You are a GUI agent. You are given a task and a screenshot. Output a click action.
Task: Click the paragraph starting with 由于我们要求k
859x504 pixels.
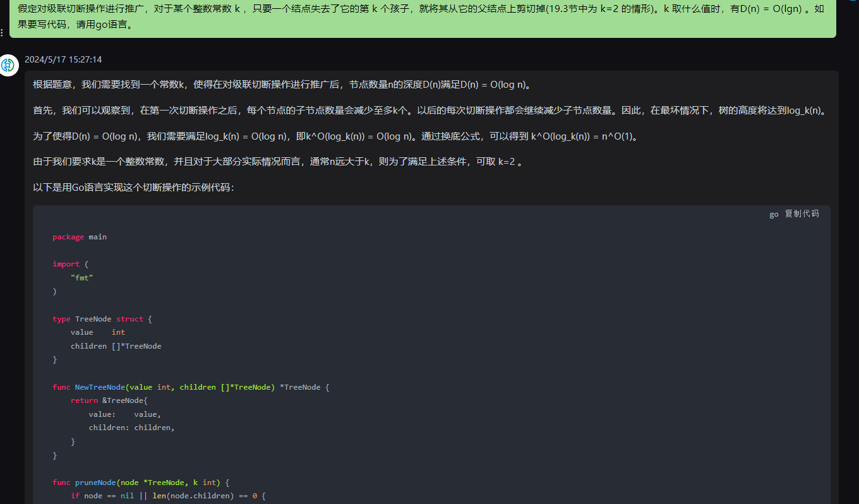click(x=278, y=162)
